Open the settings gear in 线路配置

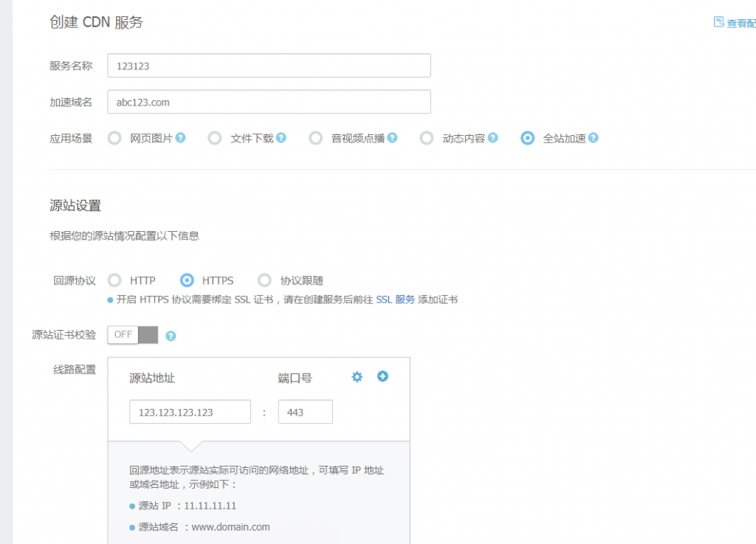[357, 376]
